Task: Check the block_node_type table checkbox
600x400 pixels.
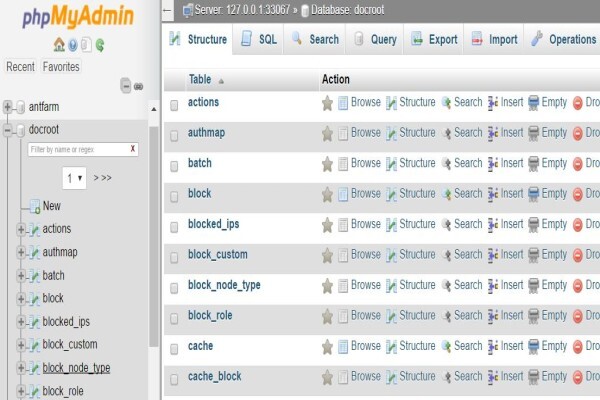Action: [x=174, y=288]
